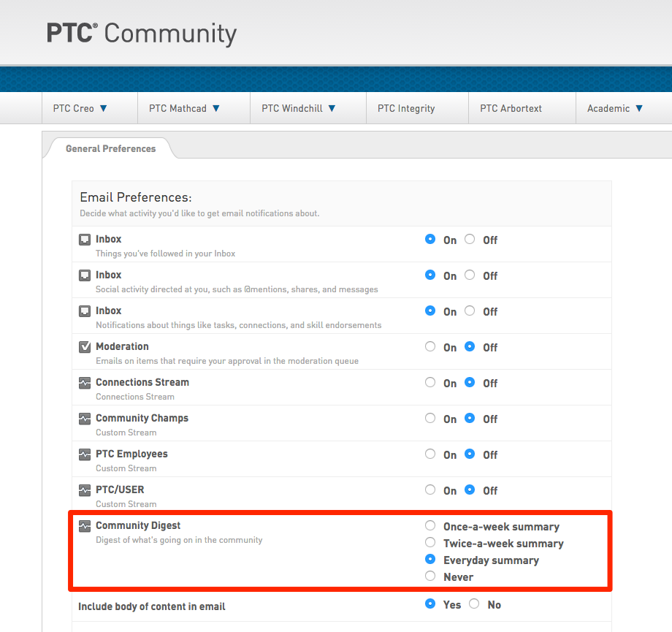672x632 pixels.
Task: Turn Off emails for social activity Inbox
Action: [470, 275]
